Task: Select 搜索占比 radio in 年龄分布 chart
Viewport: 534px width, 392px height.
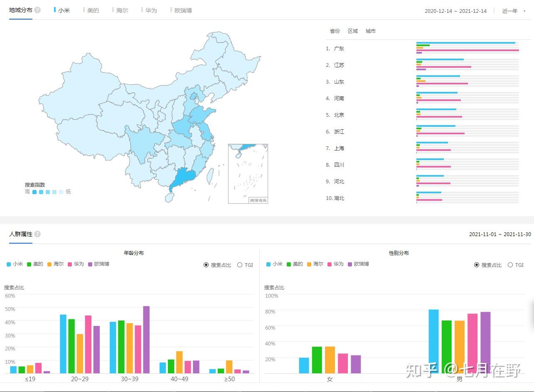Action: click(206, 265)
